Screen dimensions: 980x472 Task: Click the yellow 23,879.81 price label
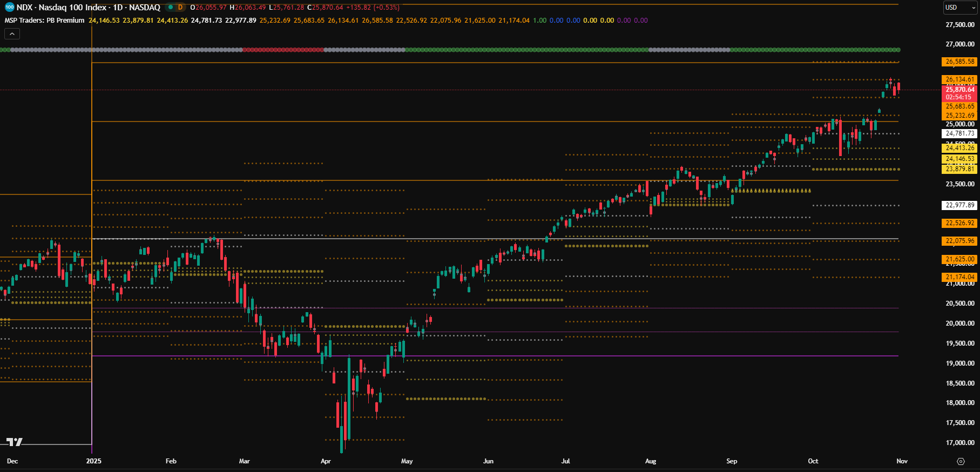click(x=960, y=169)
